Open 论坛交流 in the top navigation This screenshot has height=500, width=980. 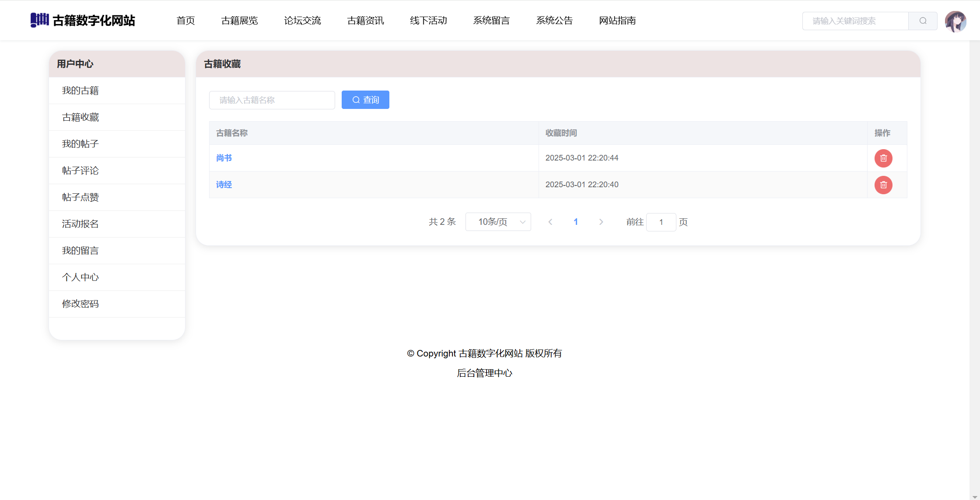click(x=302, y=21)
